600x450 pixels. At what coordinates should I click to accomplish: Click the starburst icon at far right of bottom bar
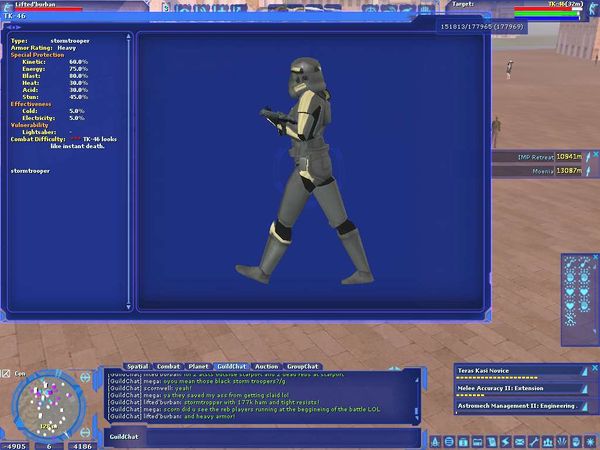[590, 441]
